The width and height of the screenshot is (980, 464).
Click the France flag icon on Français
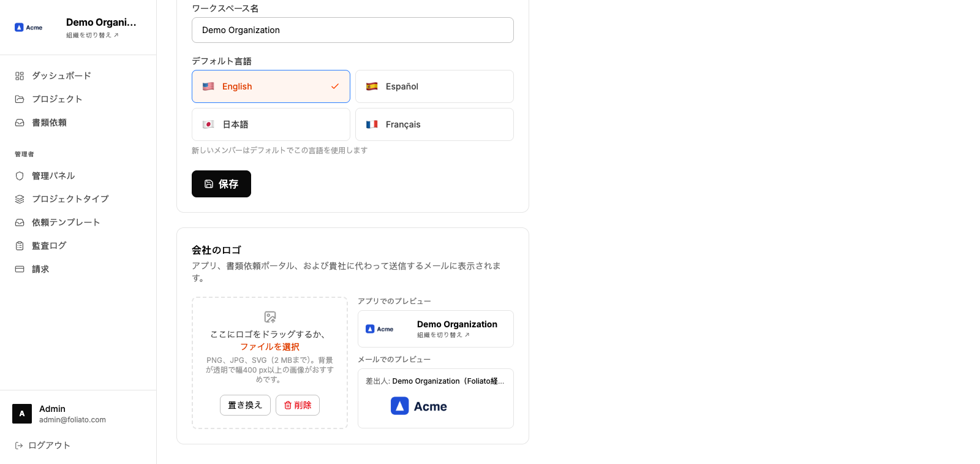pos(372,124)
